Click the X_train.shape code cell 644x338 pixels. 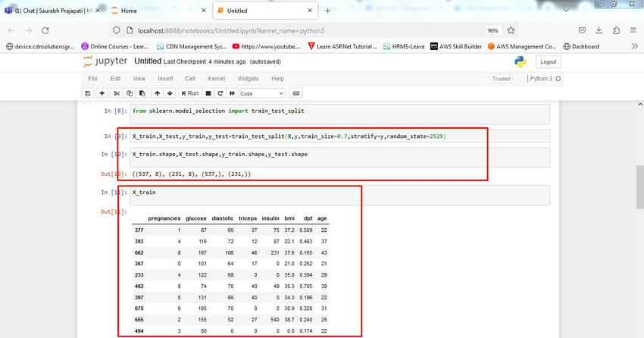click(x=339, y=158)
